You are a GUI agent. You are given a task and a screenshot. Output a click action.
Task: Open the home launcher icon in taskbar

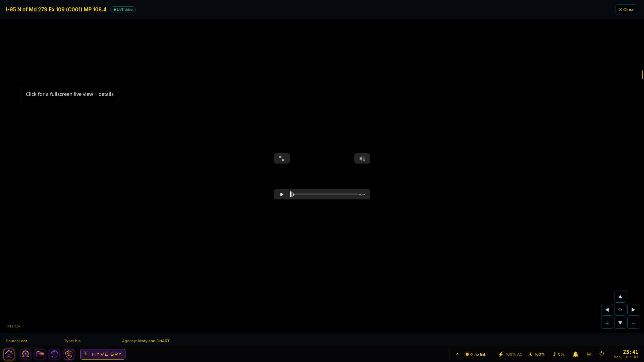coord(9,354)
